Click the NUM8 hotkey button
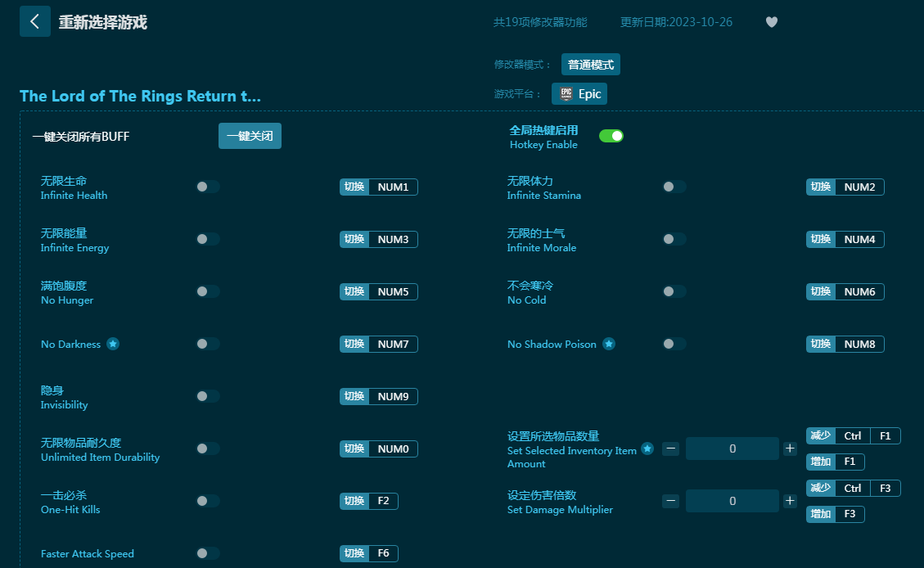 [x=845, y=344]
